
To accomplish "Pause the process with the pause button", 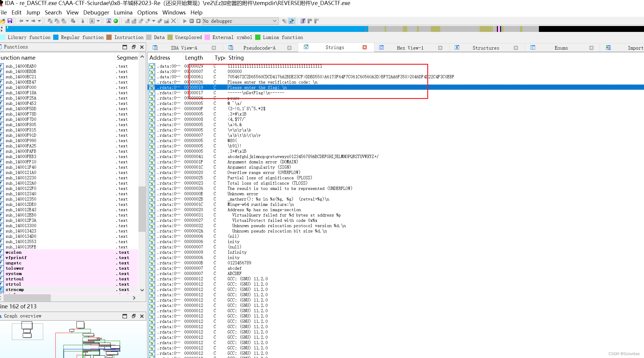I will point(192,21).
